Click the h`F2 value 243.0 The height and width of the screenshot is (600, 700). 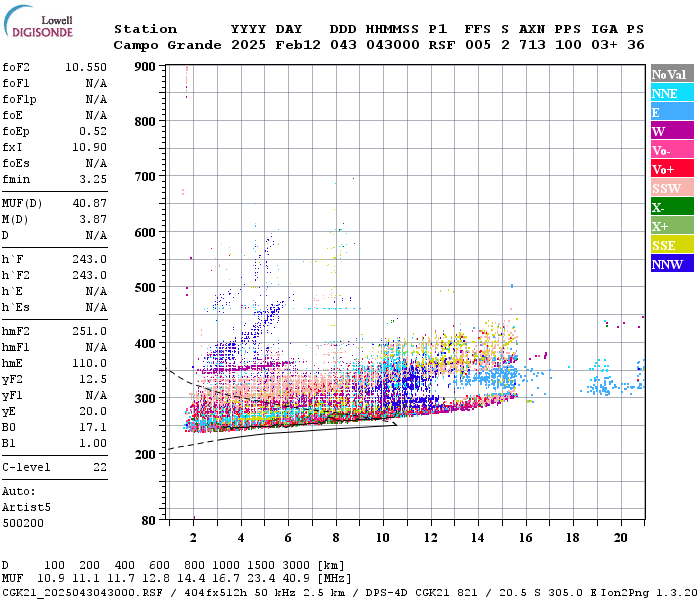(89, 275)
